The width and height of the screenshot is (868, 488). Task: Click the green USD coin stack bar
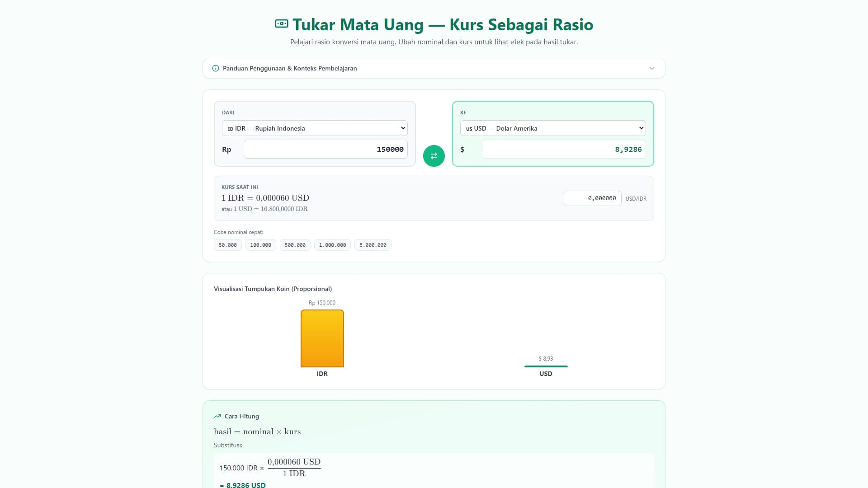[546, 366]
